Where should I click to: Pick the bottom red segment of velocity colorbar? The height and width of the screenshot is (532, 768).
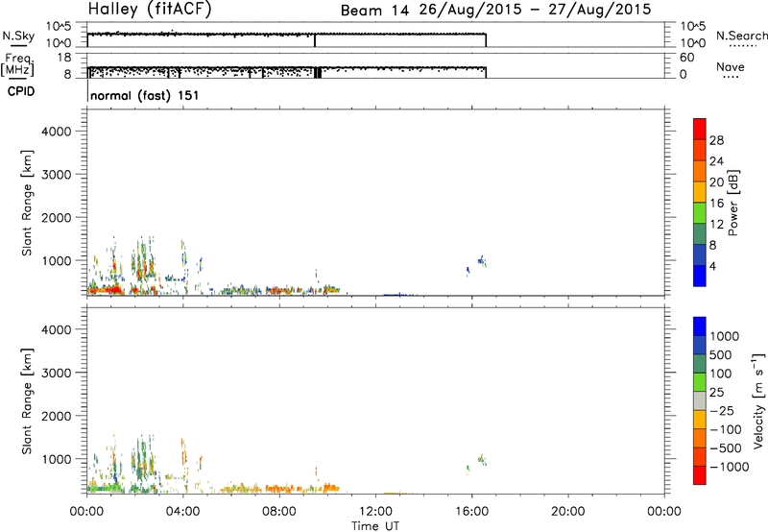click(x=700, y=475)
